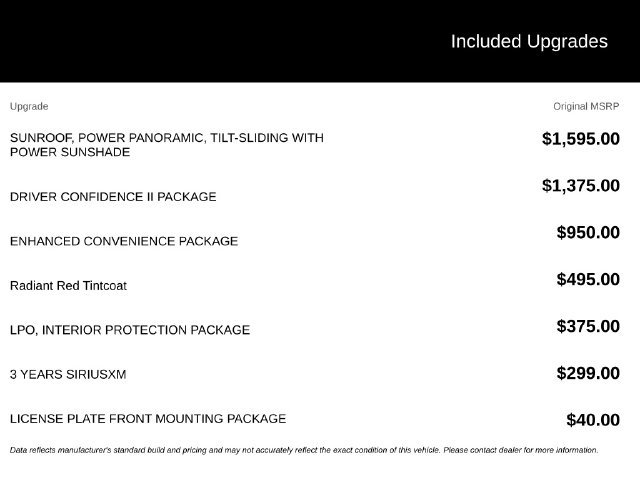
Task: Click the $1,375.00 price value
Action: tap(581, 186)
